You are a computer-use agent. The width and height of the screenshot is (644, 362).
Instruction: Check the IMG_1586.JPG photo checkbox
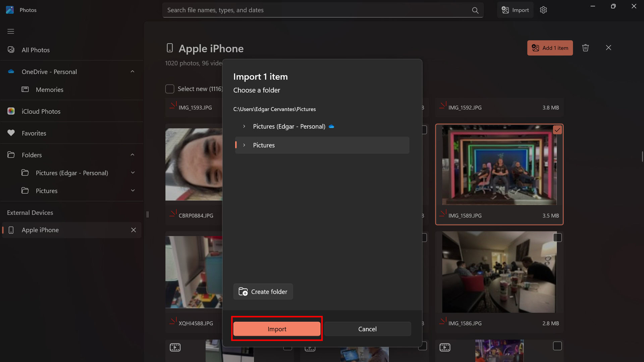click(x=557, y=238)
